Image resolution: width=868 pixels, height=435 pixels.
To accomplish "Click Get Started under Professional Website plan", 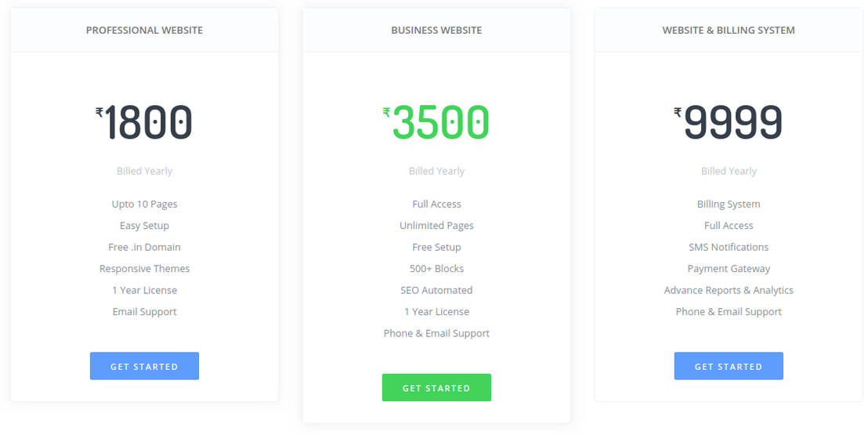I will tap(144, 366).
